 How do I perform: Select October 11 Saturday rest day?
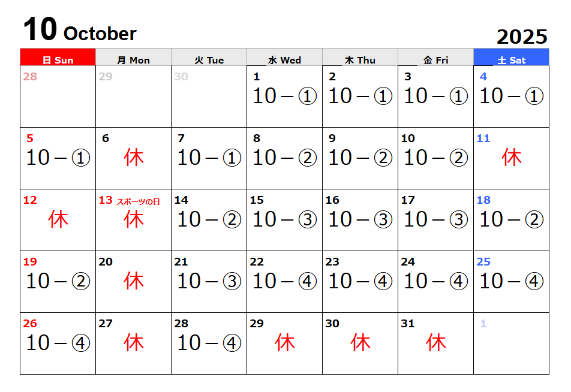coord(511,158)
